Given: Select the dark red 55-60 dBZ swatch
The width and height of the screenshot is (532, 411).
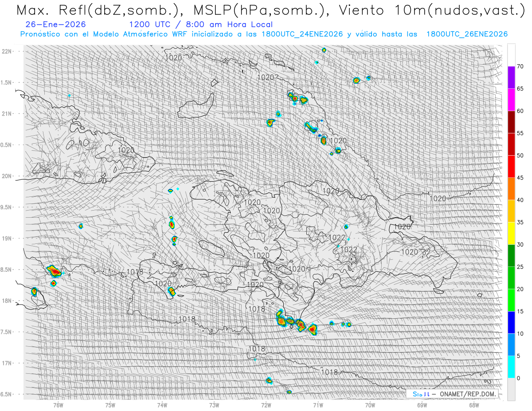Looking at the screenshot, I should point(511,122).
